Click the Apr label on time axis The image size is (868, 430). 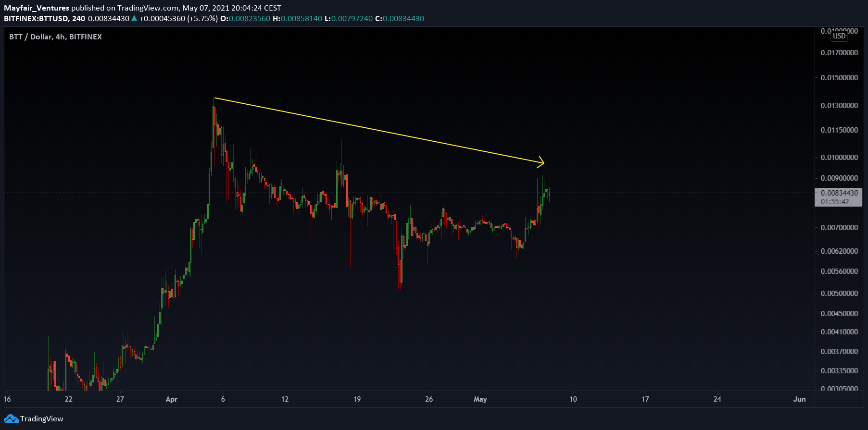pyautogui.click(x=172, y=399)
